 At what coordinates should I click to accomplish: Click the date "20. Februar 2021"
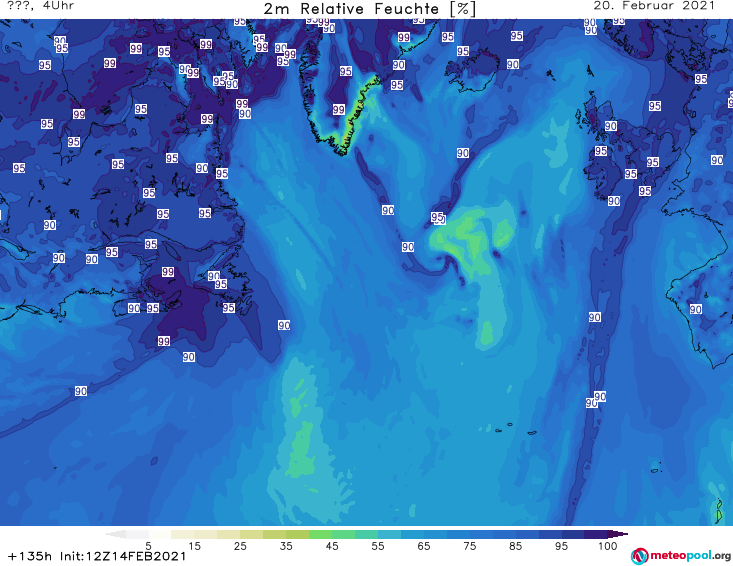(654, 6)
